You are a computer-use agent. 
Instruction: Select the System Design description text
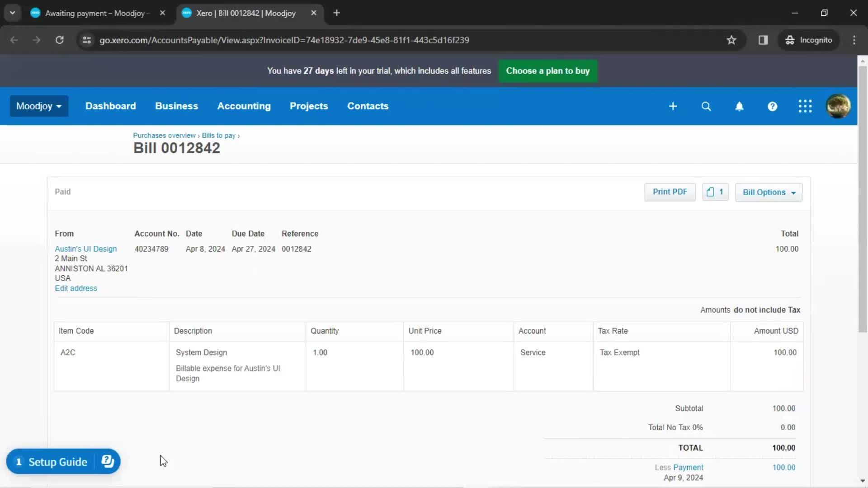[x=201, y=352]
